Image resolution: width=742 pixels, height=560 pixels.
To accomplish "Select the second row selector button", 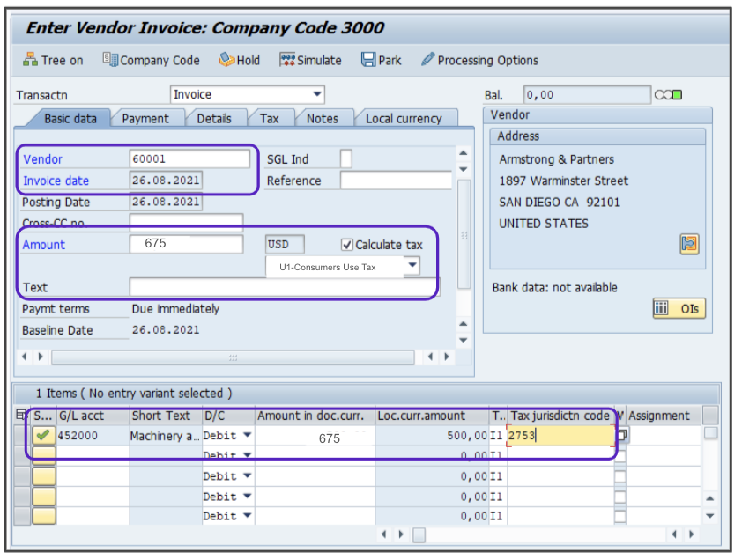I will click(43, 455).
